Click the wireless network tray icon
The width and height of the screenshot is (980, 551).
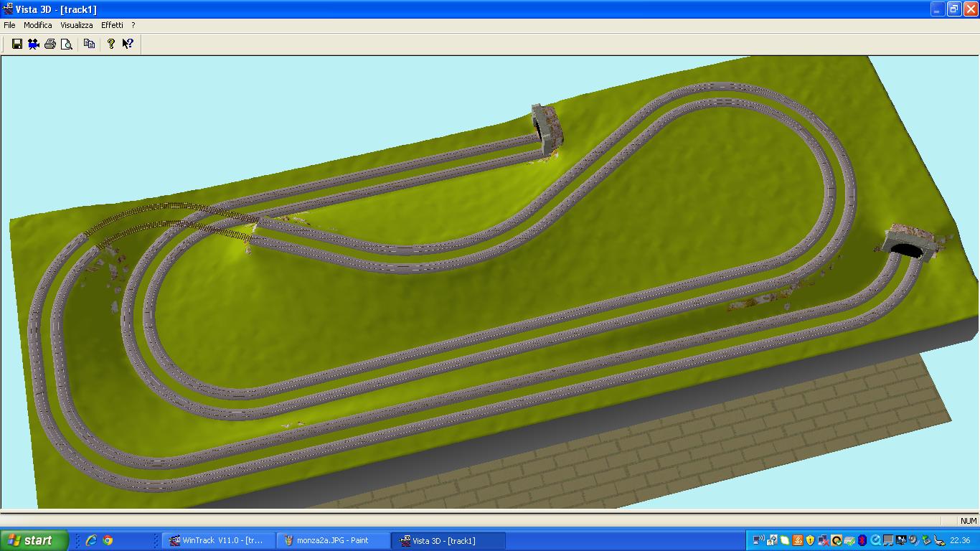[x=759, y=540]
